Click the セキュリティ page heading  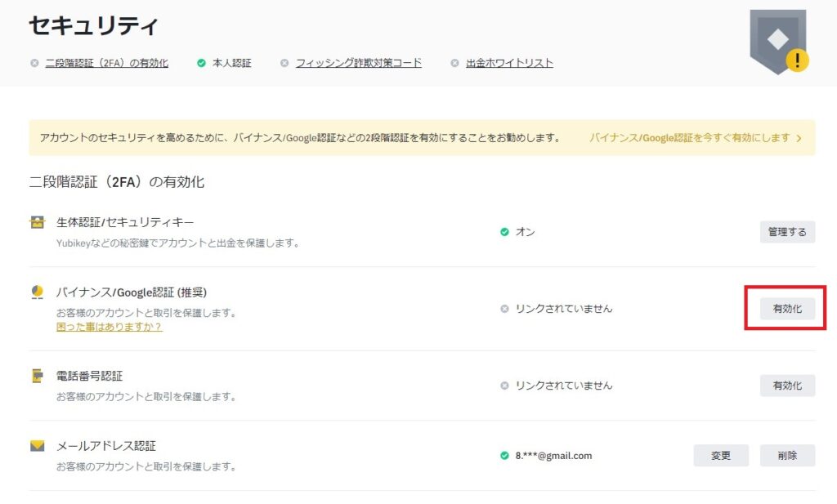point(93,25)
